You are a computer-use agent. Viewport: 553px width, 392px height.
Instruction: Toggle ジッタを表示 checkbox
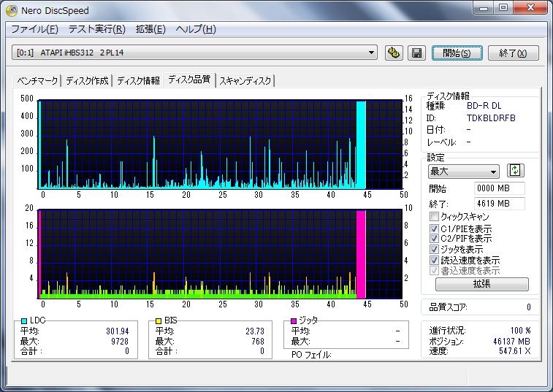click(434, 249)
